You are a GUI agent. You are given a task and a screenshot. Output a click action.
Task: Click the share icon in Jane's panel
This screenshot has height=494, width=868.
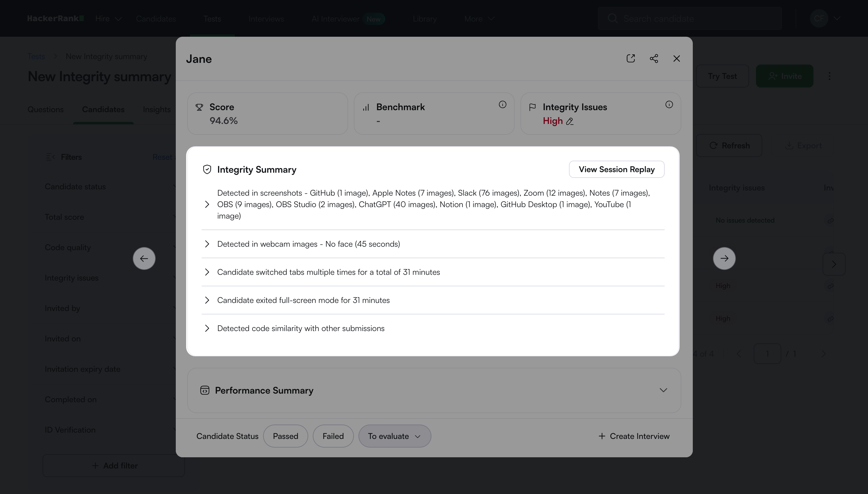(654, 58)
